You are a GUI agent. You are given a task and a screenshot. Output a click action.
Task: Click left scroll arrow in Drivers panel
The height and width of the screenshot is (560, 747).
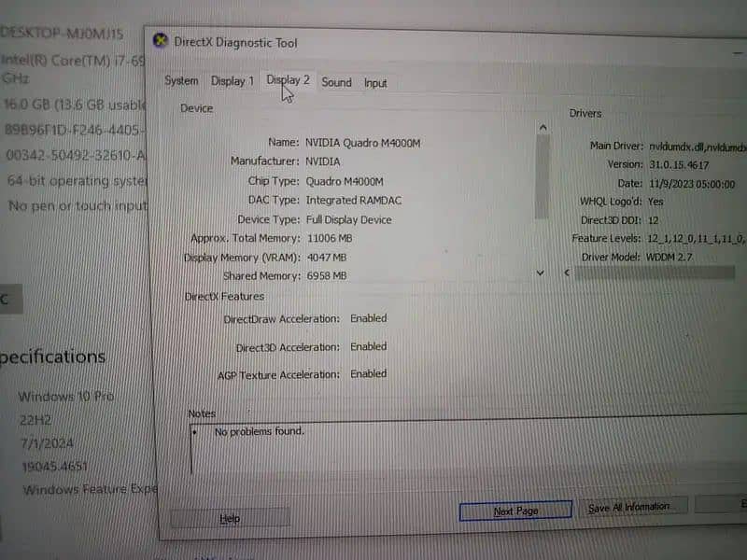click(x=568, y=273)
